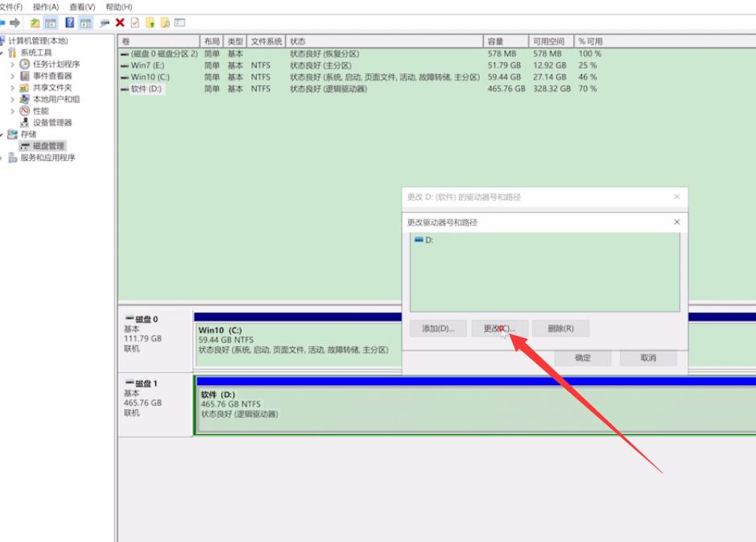Click the 删除(R) button
Viewport: 756px width, 542px height.
[x=560, y=329]
